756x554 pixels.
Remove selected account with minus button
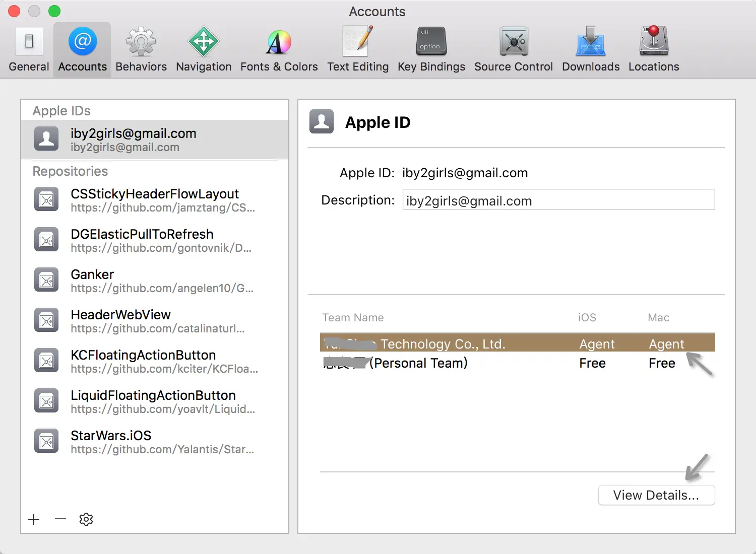coord(60,519)
